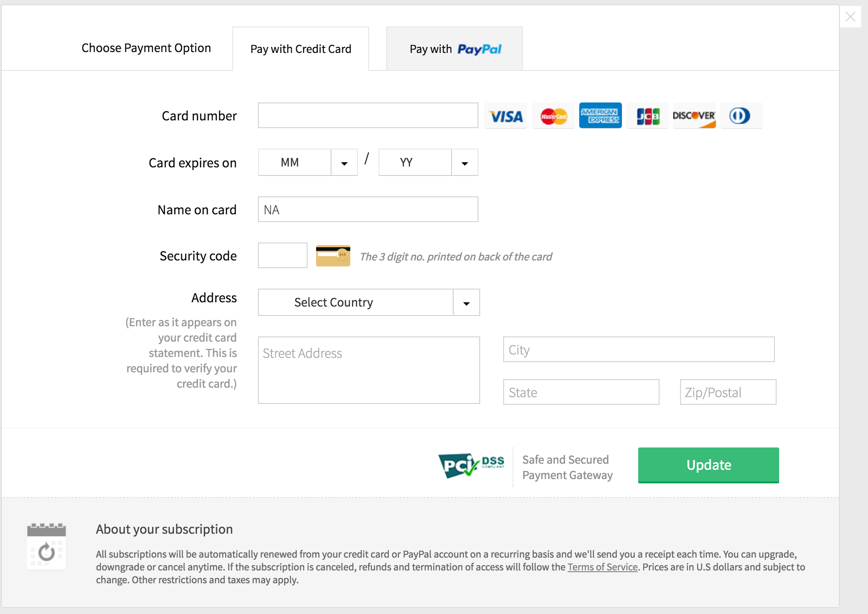This screenshot has width=868, height=614.
Task: Expand the Select Country dropdown
Action: [466, 302]
